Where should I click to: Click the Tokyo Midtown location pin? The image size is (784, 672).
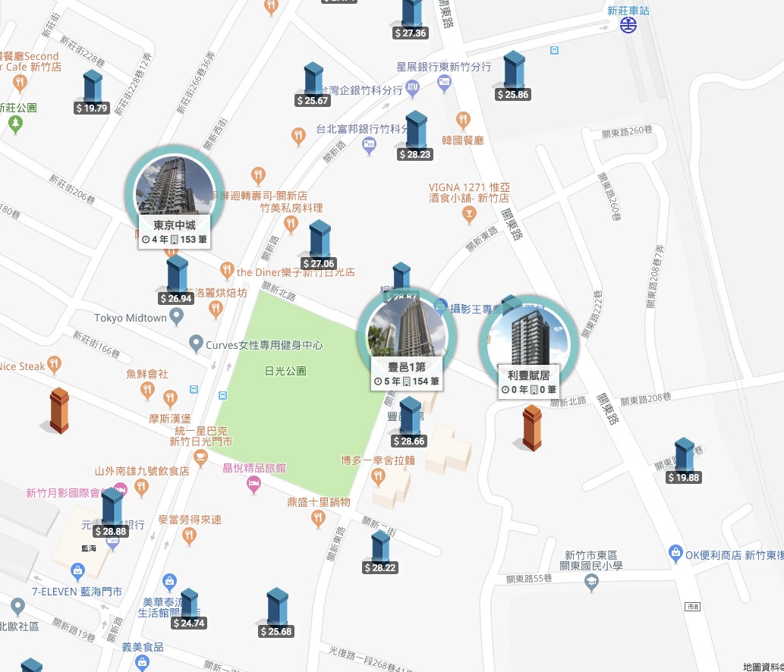(x=177, y=317)
